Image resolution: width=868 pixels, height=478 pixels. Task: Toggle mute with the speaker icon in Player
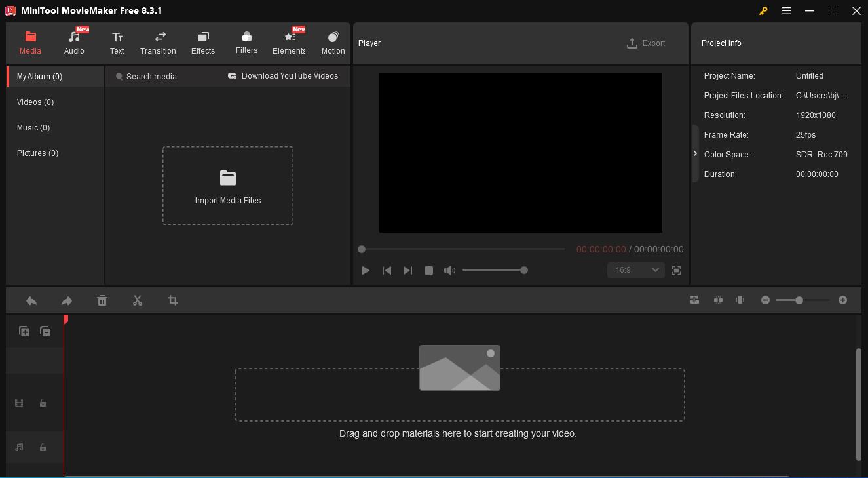coord(450,269)
